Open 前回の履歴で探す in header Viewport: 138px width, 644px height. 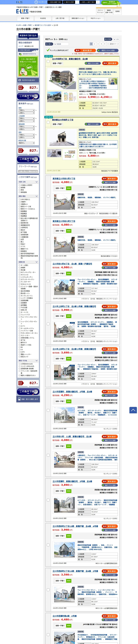coord(55,2)
